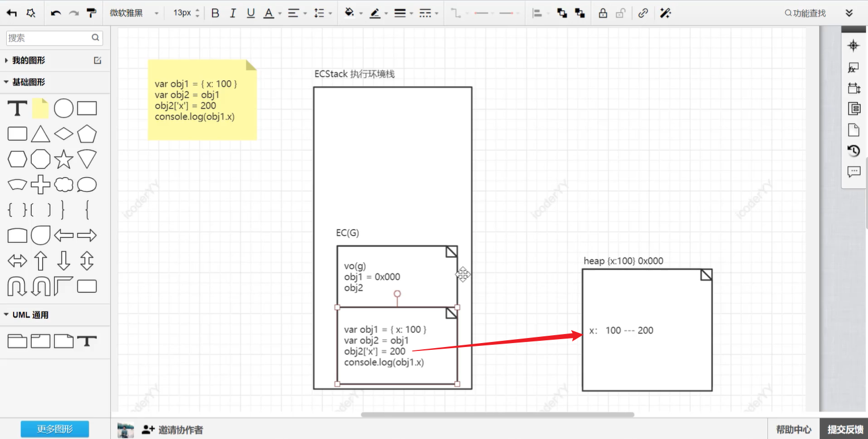Click the star favorite icon in the toolbar

click(31, 13)
